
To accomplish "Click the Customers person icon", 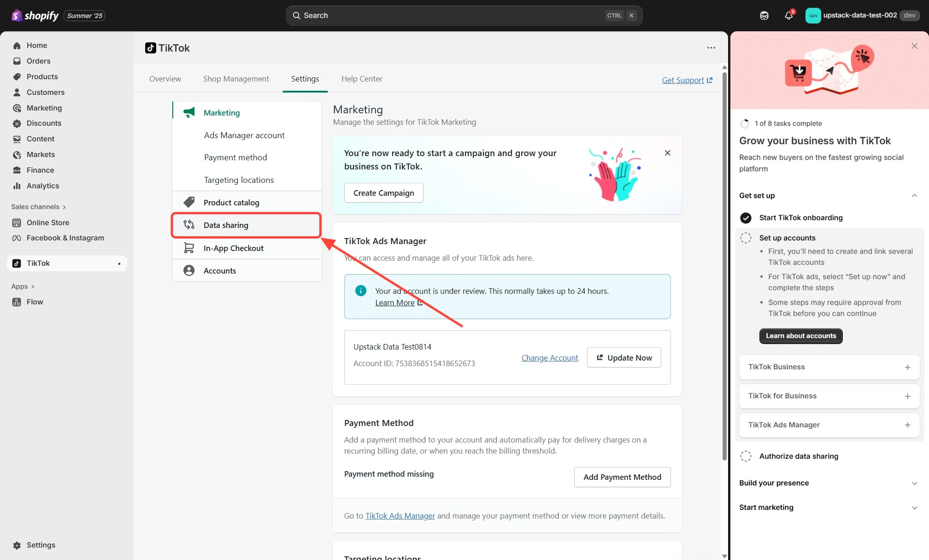I will pyautogui.click(x=17, y=93).
